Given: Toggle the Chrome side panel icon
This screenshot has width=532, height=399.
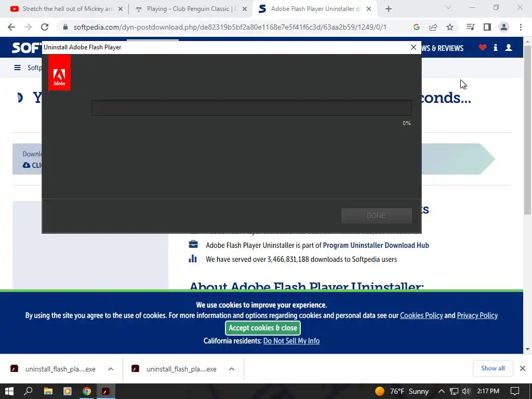Looking at the screenshot, I should coord(487,27).
